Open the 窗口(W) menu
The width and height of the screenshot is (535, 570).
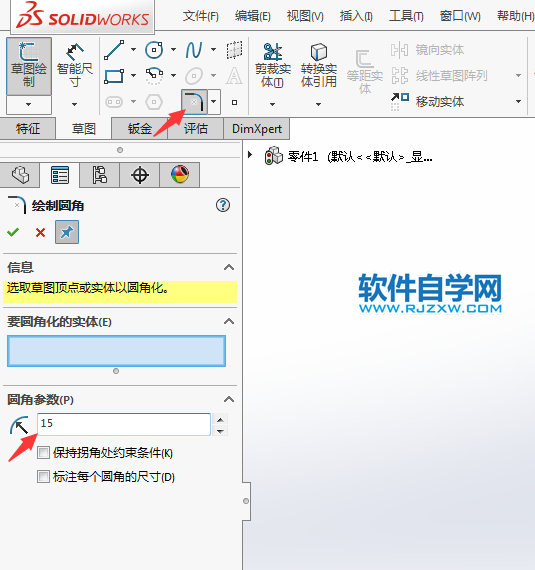coord(460,16)
